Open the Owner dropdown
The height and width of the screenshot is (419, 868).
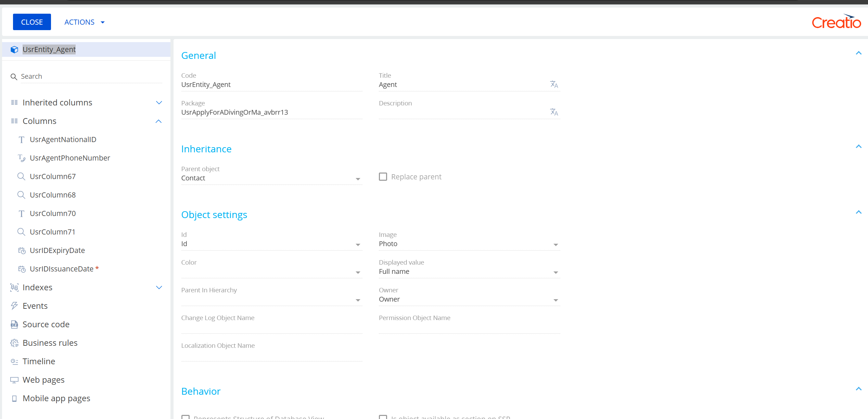coord(556,300)
